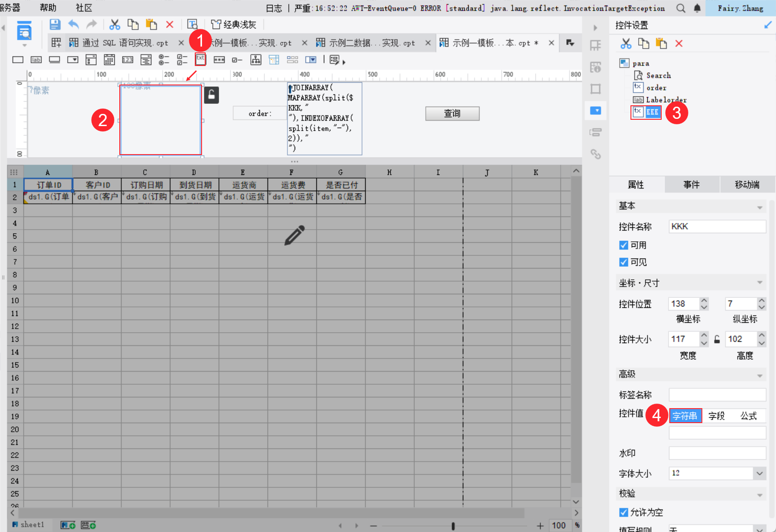Click the blue widget settings icon in side strip
The height and width of the screenshot is (532, 776).
(596, 111)
